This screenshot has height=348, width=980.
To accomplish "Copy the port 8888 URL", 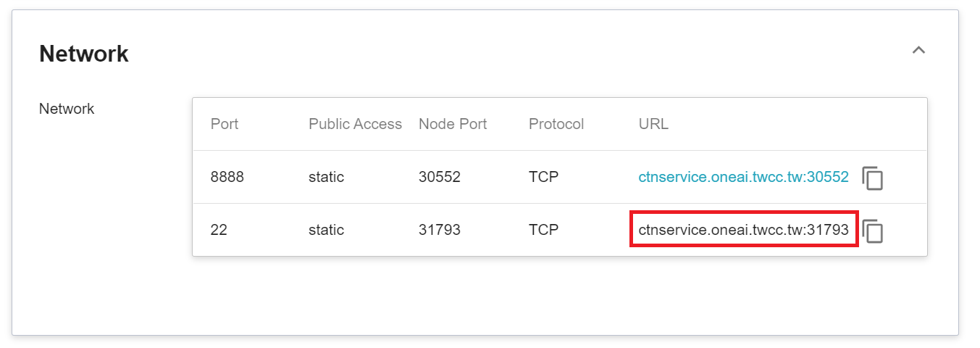I will [873, 178].
